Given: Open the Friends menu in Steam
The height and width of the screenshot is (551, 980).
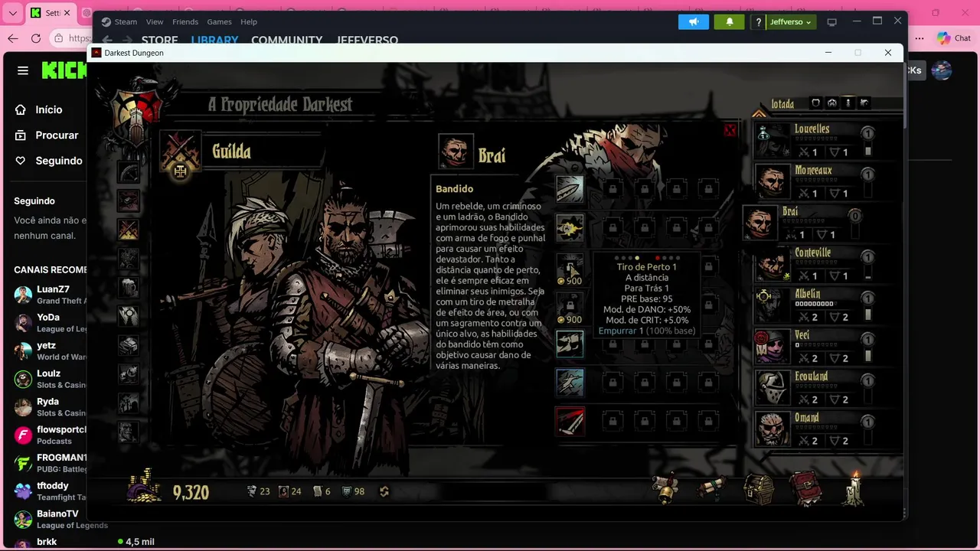Looking at the screenshot, I should [185, 21].
